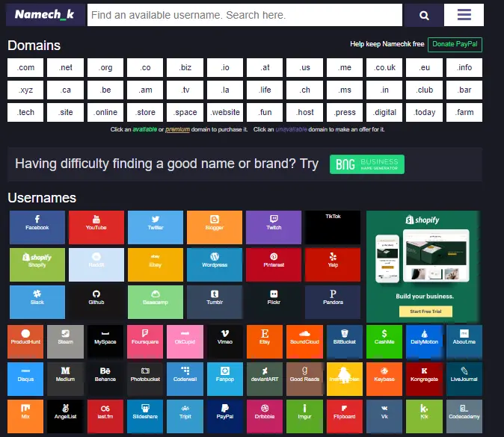Viewport: 504px width, 437px height.
Task: Check About.me username tile
Action: pos(464,341)
